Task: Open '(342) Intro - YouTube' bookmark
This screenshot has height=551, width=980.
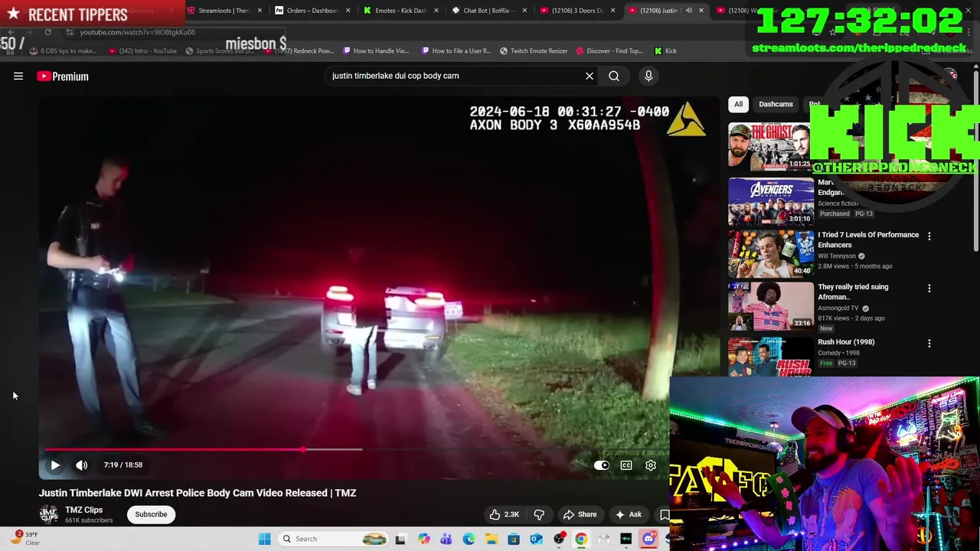Action: 143,51
